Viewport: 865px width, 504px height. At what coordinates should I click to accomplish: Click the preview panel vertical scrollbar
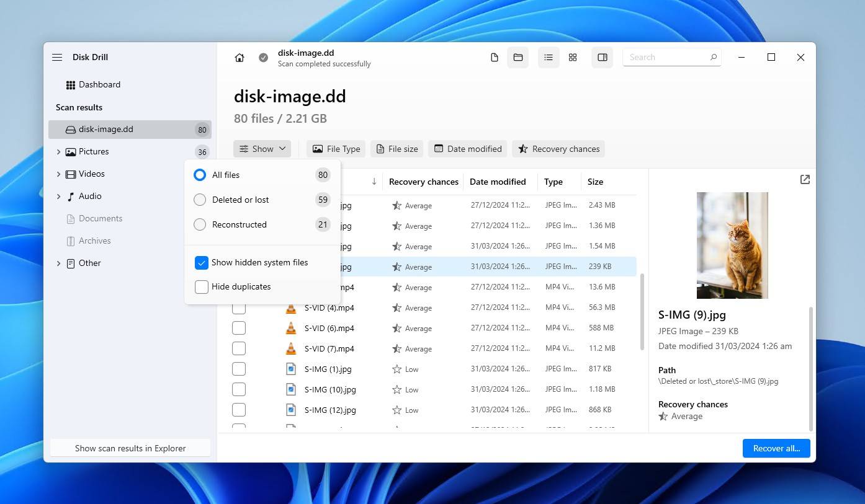click(x=810, y=369)
